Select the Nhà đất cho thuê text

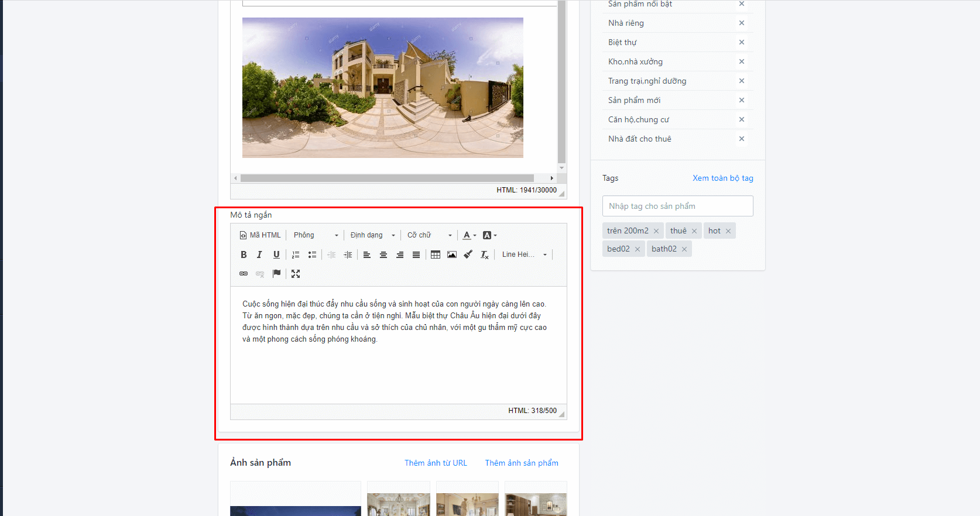[x=640, y=139]
